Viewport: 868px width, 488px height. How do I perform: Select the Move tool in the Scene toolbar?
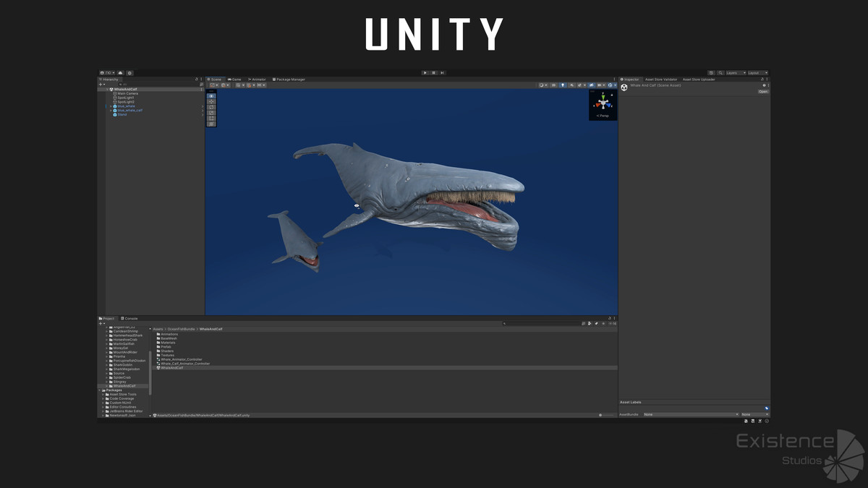coord(210,101)
